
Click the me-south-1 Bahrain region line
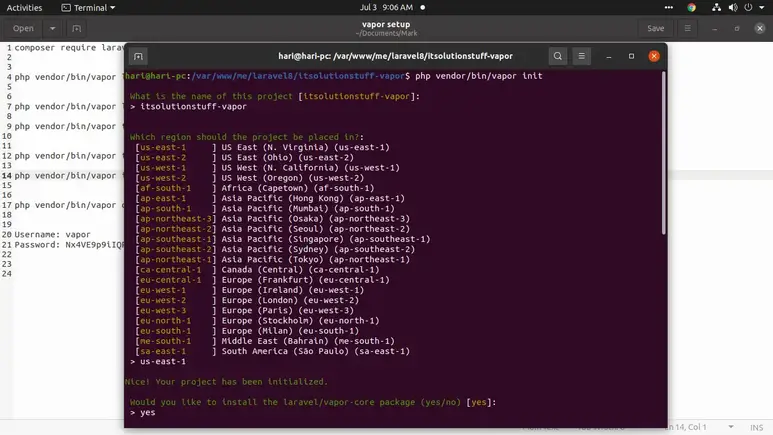point(265,341)
